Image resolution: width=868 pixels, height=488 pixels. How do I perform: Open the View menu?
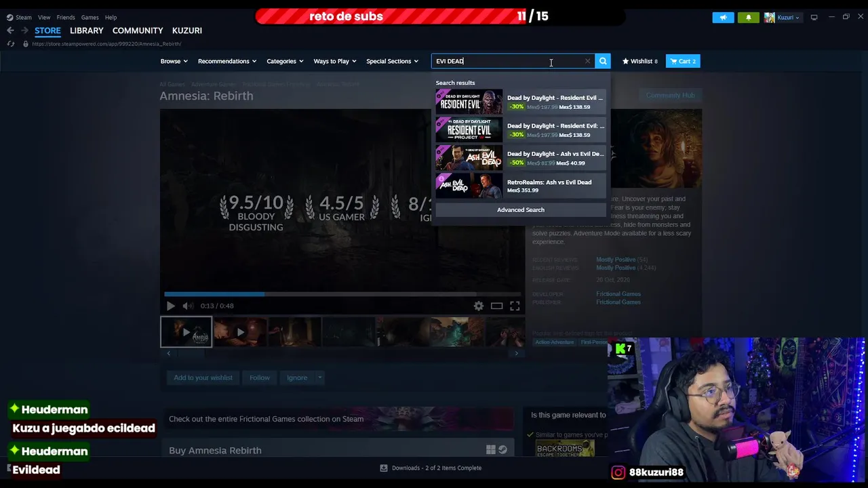click(x=44, y=18)
